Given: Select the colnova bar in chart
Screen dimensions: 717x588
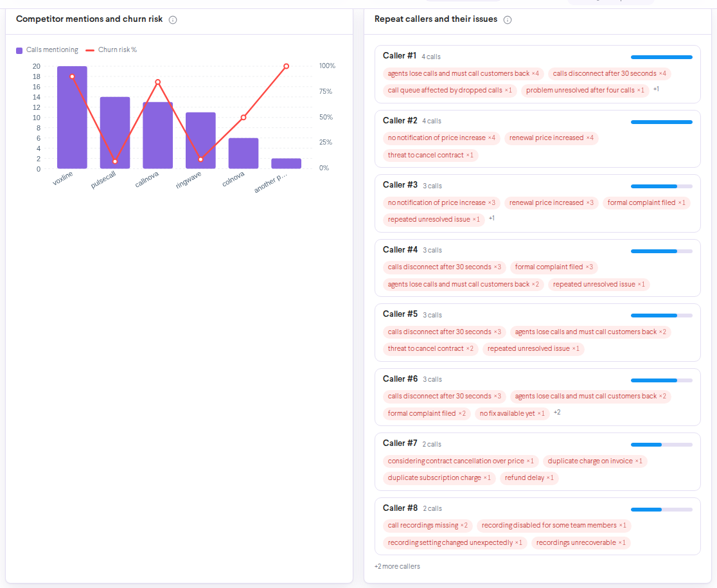Looking at the screenshot, I should (x=243, y=153).
